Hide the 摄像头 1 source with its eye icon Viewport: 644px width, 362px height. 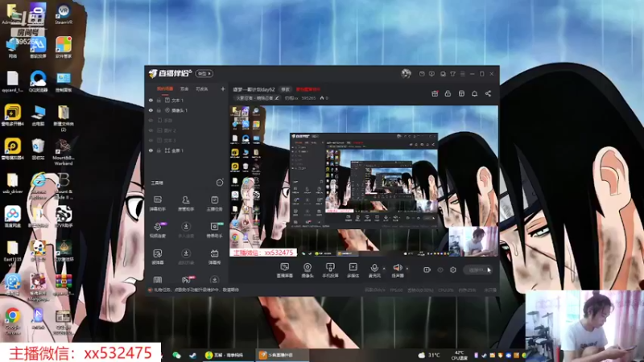151,110
